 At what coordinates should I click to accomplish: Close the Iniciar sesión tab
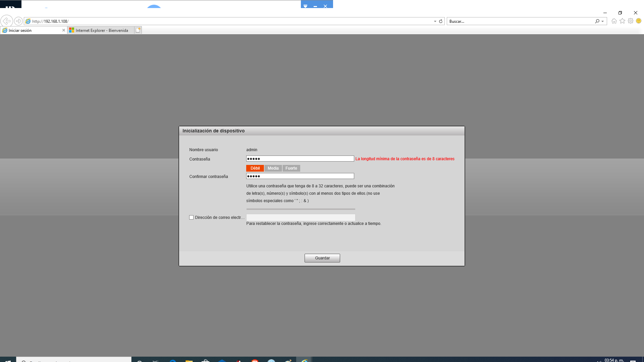pyautogui.click(x=64, y=30)
